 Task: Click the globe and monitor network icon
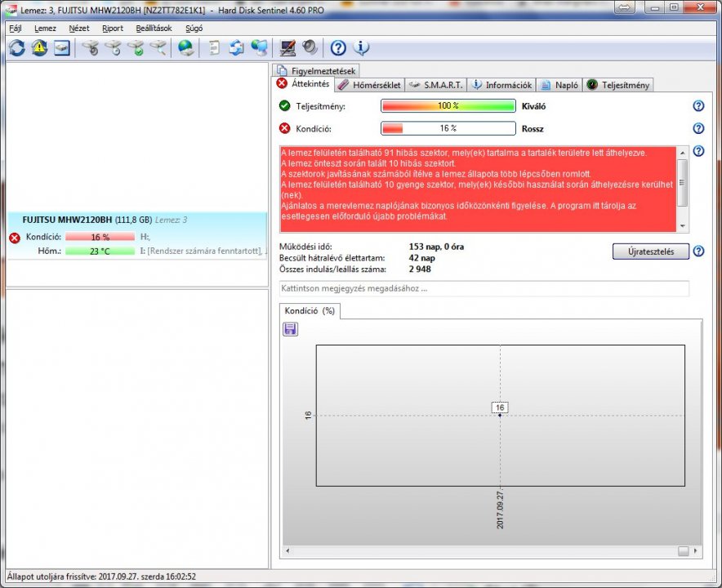tap(259, 48)
